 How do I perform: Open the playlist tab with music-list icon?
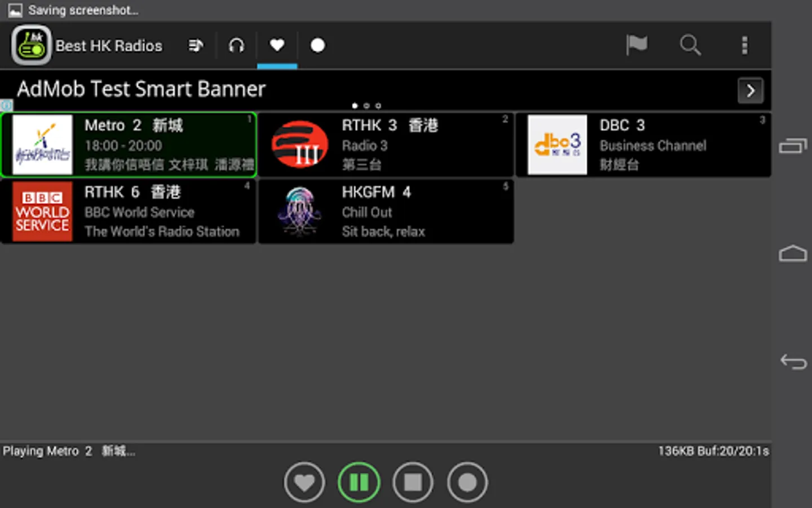pos(196,45)
